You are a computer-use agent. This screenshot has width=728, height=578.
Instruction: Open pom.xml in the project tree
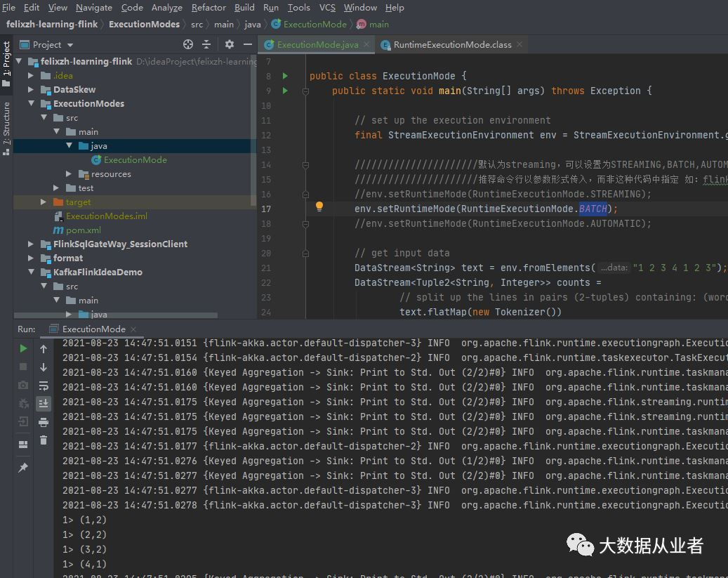coord(84,230)
